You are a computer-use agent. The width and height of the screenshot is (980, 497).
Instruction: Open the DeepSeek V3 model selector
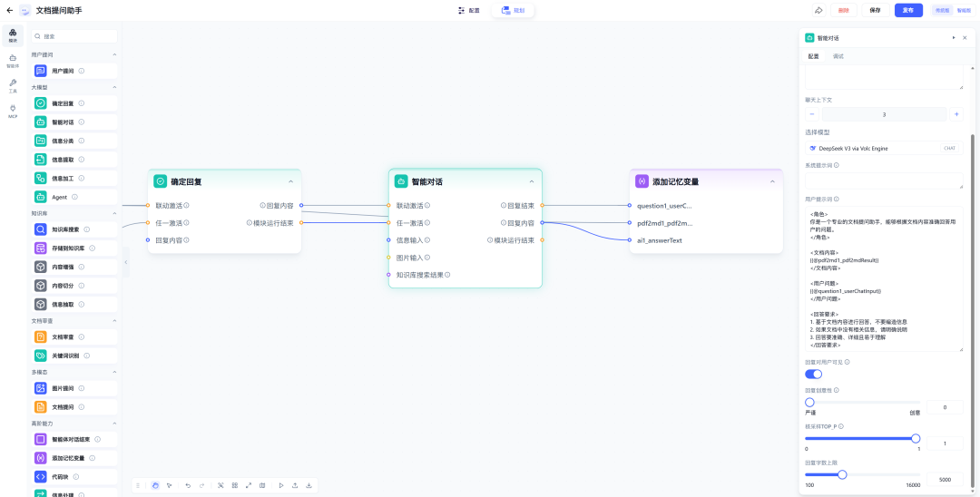[884, 149]
